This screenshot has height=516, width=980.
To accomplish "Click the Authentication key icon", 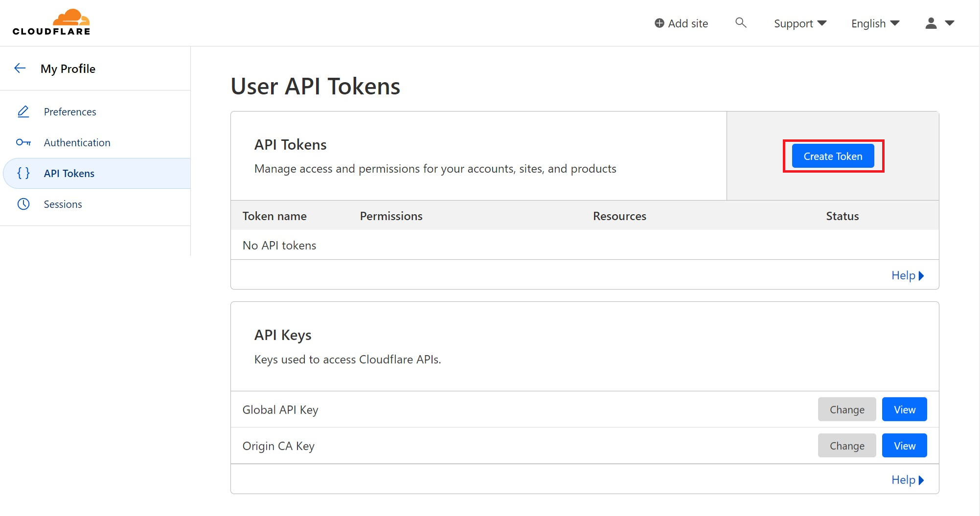I will tap(23, 142).
